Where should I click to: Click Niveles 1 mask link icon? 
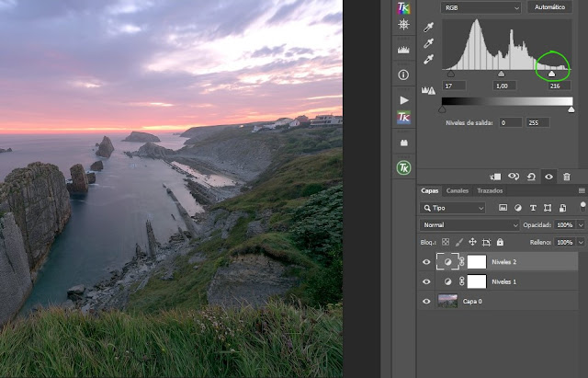point(462,281)
